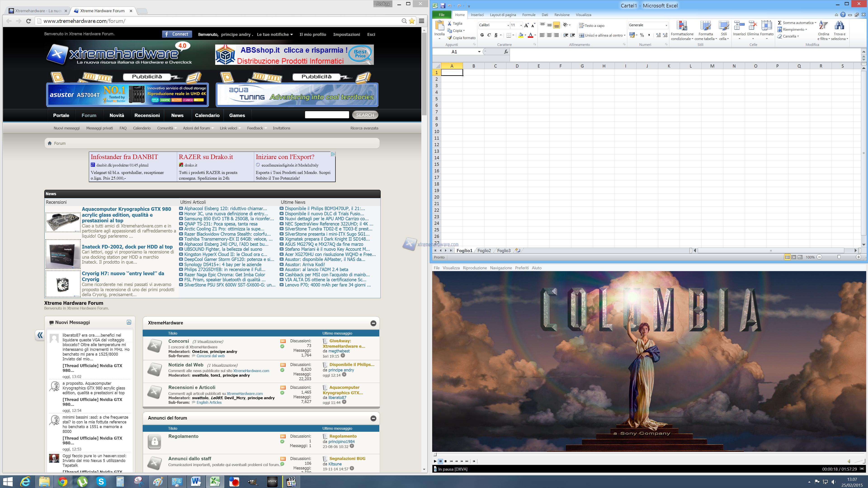Viewport: 868px width, 488px height.
Task: Switch to the Foglio2 sheet tab
Action: point(484,250)
